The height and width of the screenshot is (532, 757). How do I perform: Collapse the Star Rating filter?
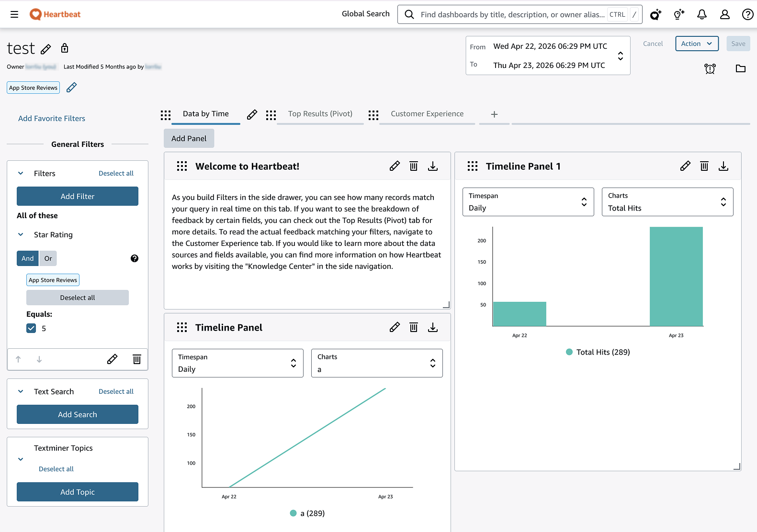point(21,234)
